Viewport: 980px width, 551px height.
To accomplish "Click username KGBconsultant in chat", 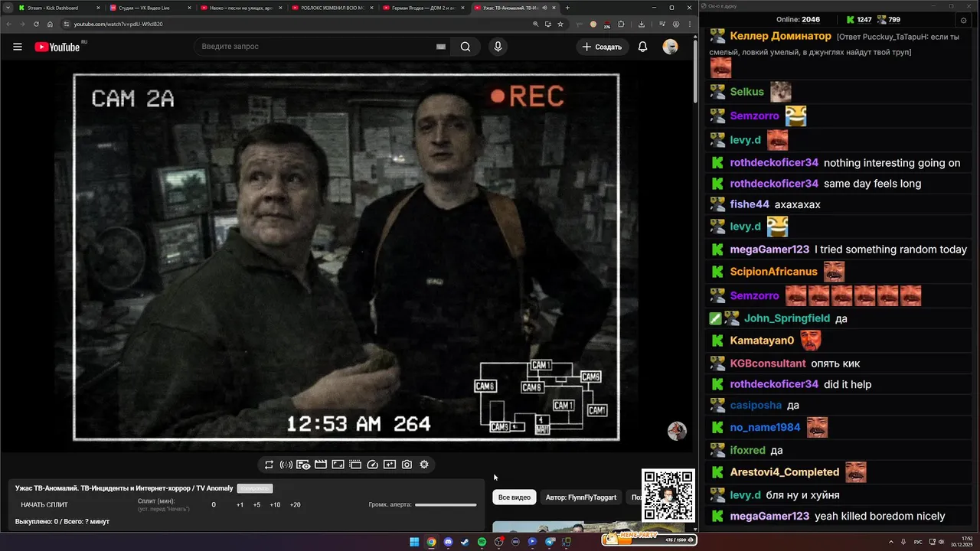I will [x=768, y=364].
